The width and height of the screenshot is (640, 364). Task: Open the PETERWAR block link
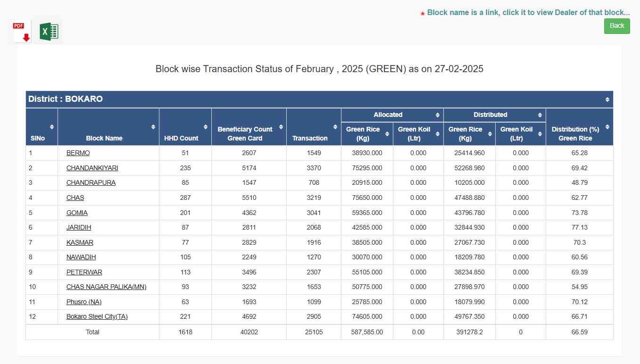84,272
